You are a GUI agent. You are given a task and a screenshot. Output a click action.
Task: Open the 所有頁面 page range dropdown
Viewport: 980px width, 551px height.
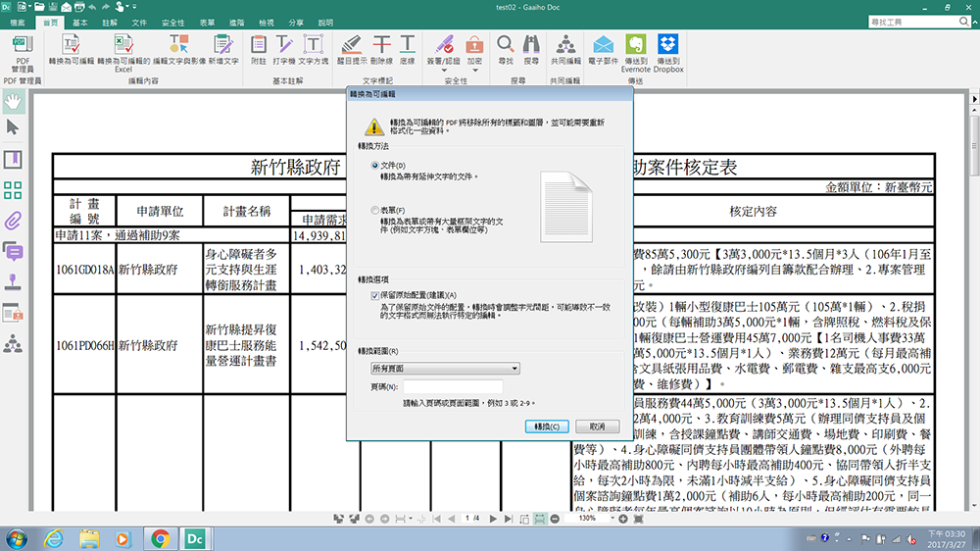[445, 369]
